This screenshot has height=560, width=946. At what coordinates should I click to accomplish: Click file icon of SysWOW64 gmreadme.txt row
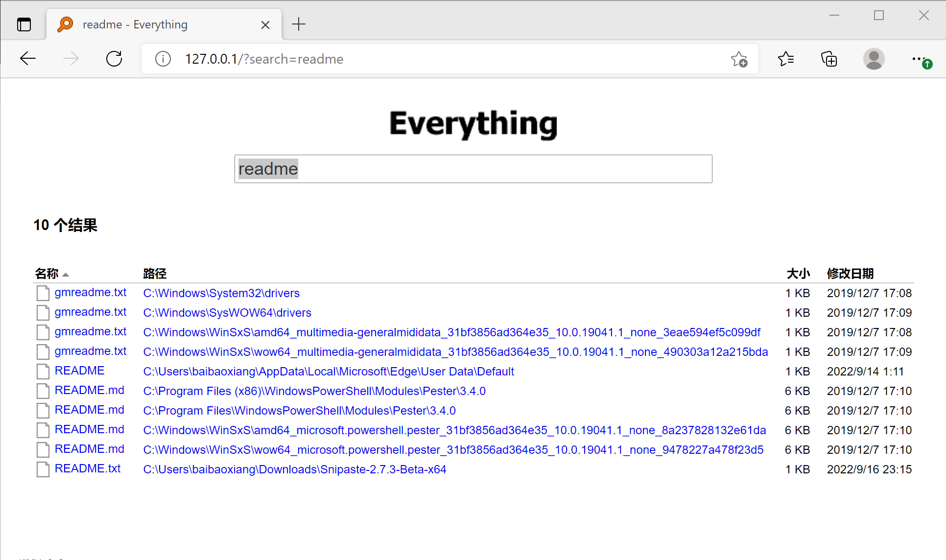pyautogui.click(x=43, y=313)
